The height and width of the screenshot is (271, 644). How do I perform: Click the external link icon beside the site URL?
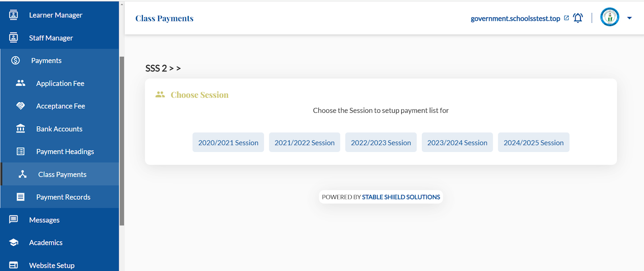(566, 18)
